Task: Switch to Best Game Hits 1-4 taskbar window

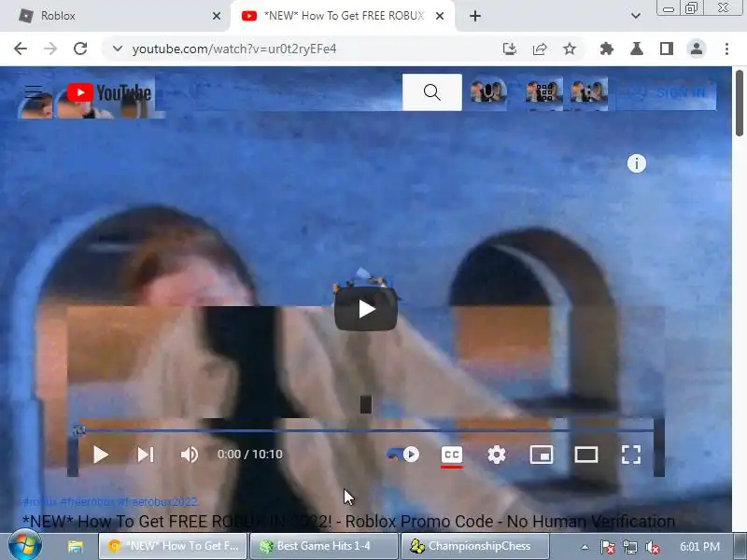Action: 324,546
